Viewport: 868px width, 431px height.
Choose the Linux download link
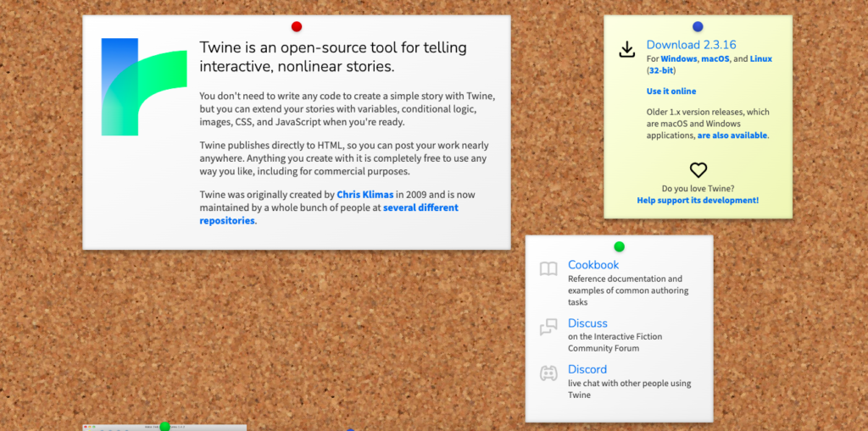pos(760,58)
